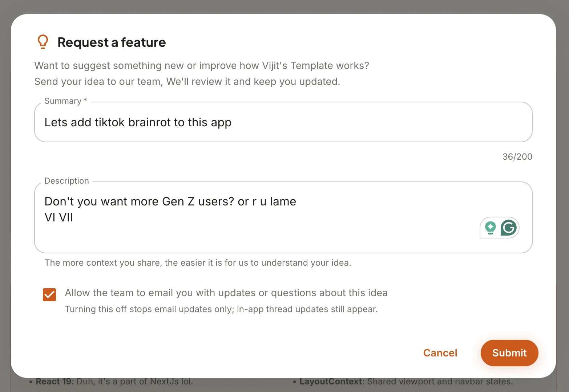Open the Grammarly G icon in Description
The image size is (569, 392).
click(x=508, y=228)
